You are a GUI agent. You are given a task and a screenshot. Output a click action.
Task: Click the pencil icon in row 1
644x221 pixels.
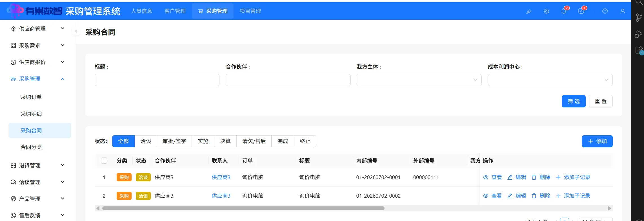[x=510, y=177]
